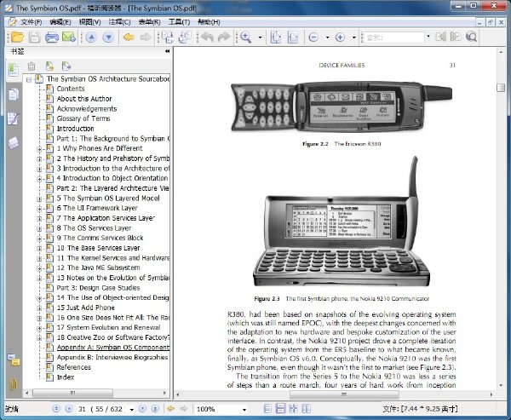Screen dimensions: 511x420
Task: Open the 注释(C) menu
Action: point(119,22)
